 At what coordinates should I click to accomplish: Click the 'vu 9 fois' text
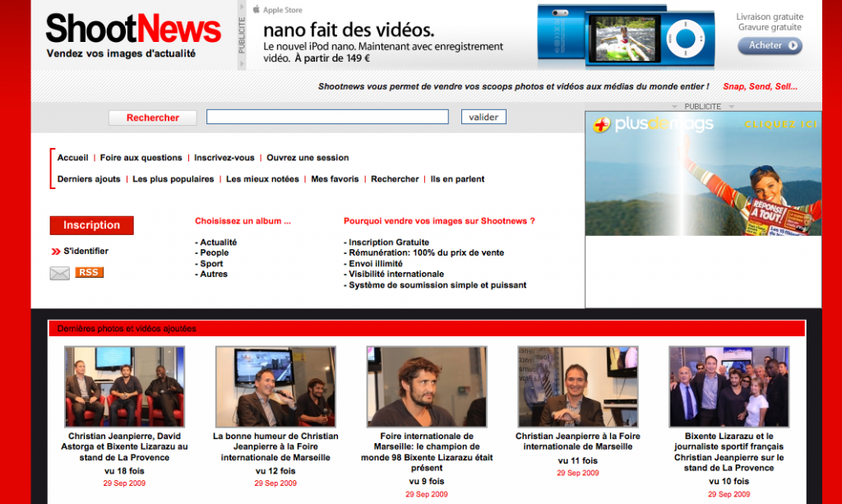[427, 482]
